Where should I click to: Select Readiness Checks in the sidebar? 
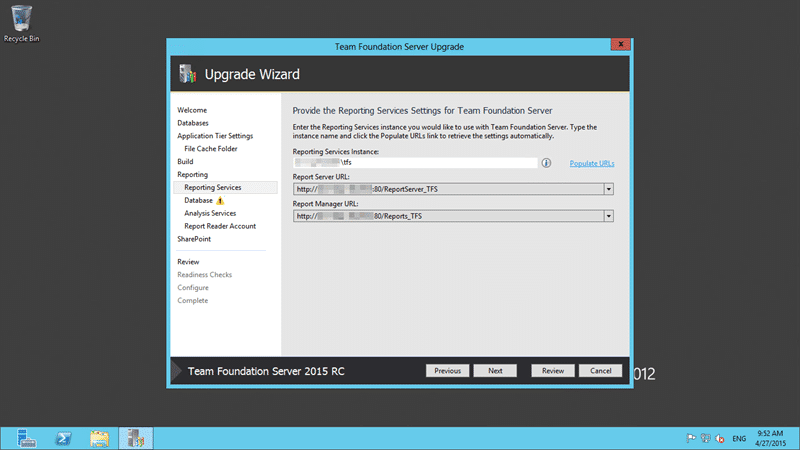(x=205, y=274)
